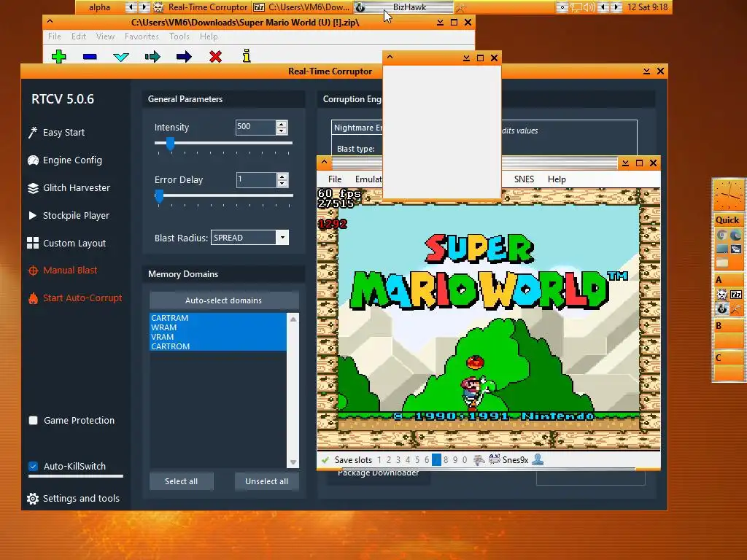This screenshot has height=560, width=747.
Task: Open Easy Start in RTCV sidebar
Action: click(56, 133)
